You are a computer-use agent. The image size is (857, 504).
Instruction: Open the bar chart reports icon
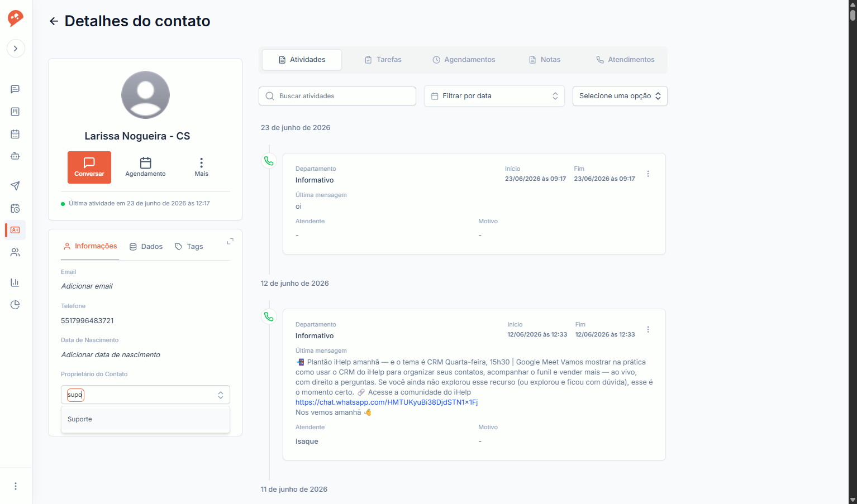click(x=15, y=282)
